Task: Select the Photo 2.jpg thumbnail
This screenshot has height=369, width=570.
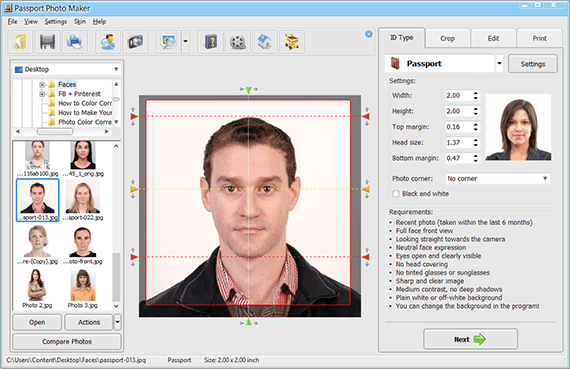Action: [x=37, y=289]
